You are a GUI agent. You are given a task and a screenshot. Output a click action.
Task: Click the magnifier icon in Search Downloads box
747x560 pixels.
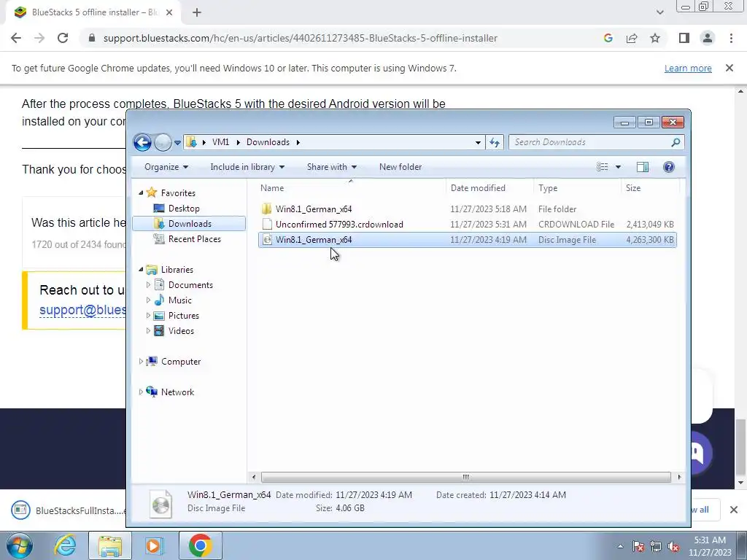pyautogui.click(x=676, y=142)
